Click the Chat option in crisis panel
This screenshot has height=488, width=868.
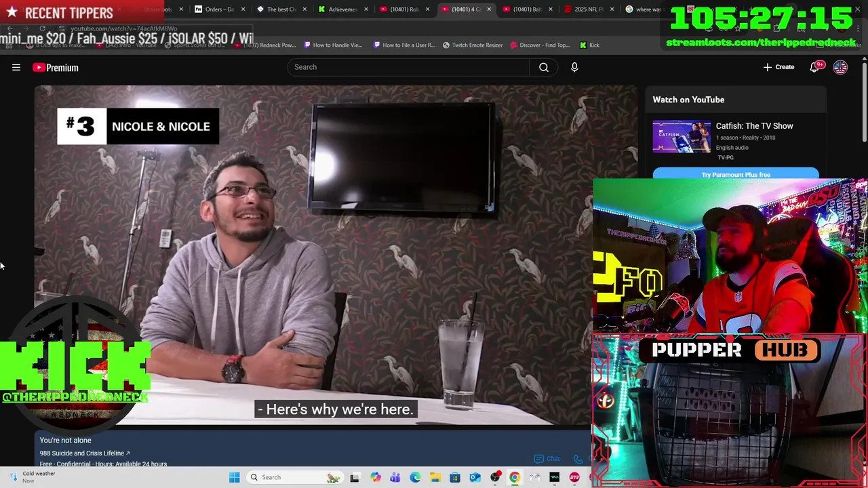547,459
